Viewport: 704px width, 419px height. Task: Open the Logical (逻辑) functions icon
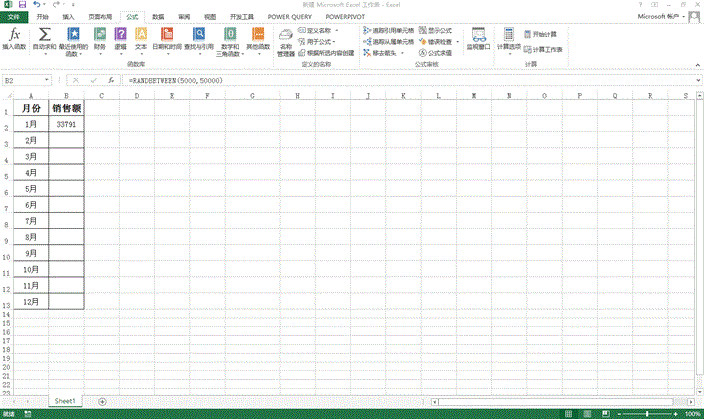120,38
